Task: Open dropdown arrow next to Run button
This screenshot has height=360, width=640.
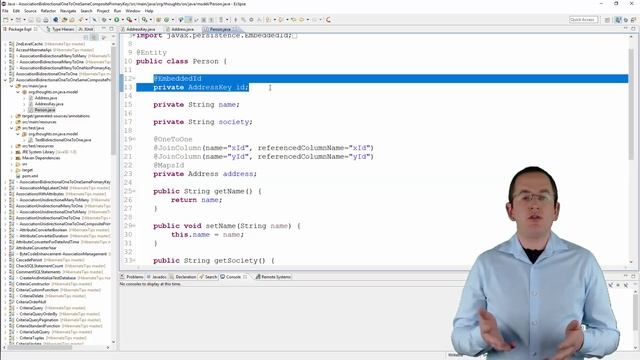Action: pyautogui.click(x=122, y=20)
